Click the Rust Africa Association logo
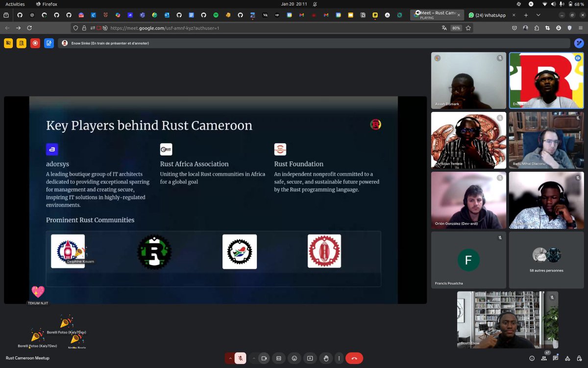Viewport: 588px width, 368px height. [x=166, y=149]
